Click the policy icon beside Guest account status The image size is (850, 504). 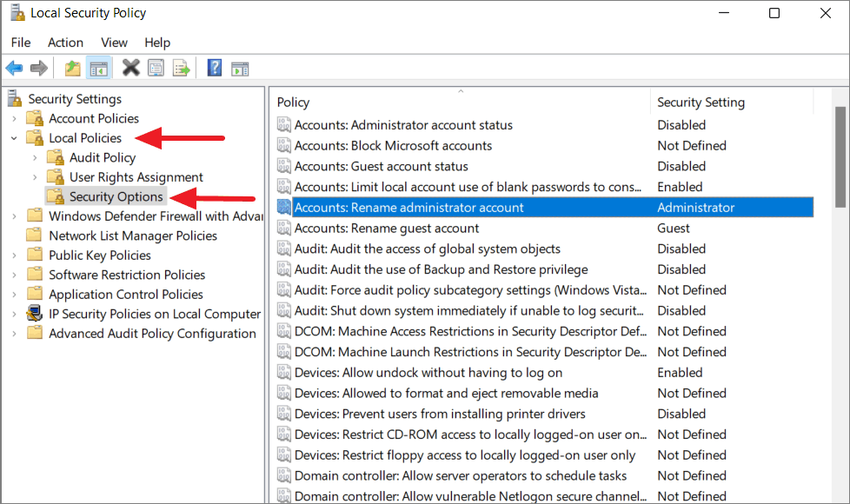[x=284, y=166]
